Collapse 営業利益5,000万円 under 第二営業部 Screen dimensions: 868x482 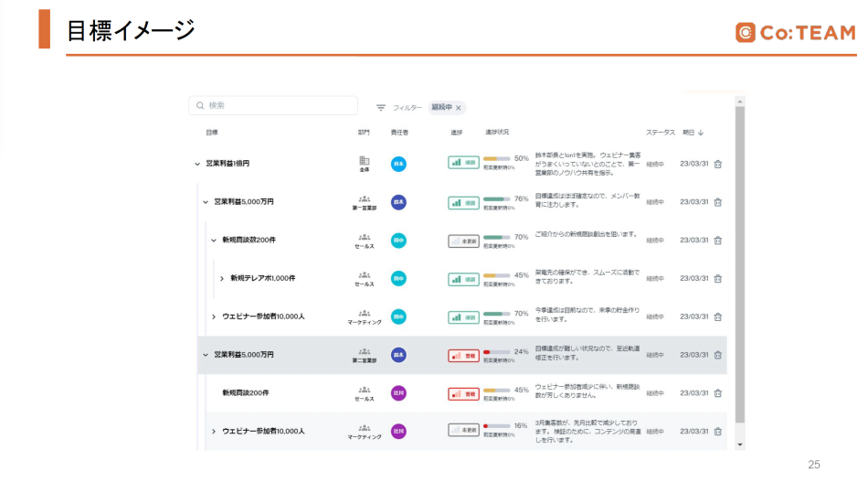click(206, 355)
